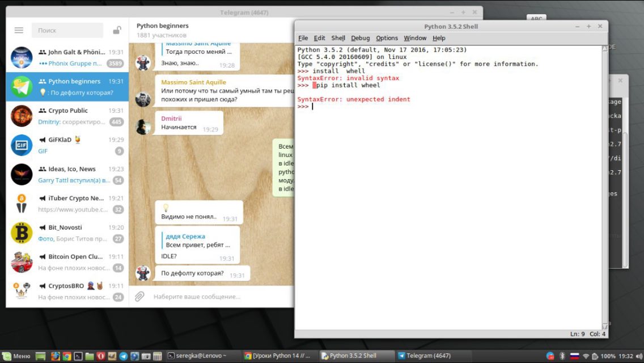This screenshot has width=644, height=363.
Task: Open the file manager folder icon
Action: coord(90,356)
